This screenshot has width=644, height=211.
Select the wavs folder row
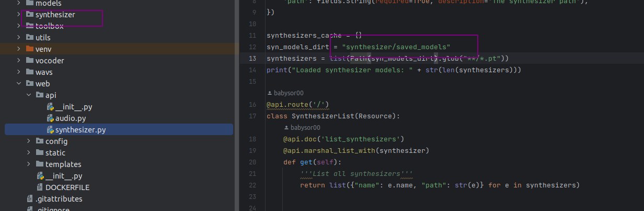119,72
